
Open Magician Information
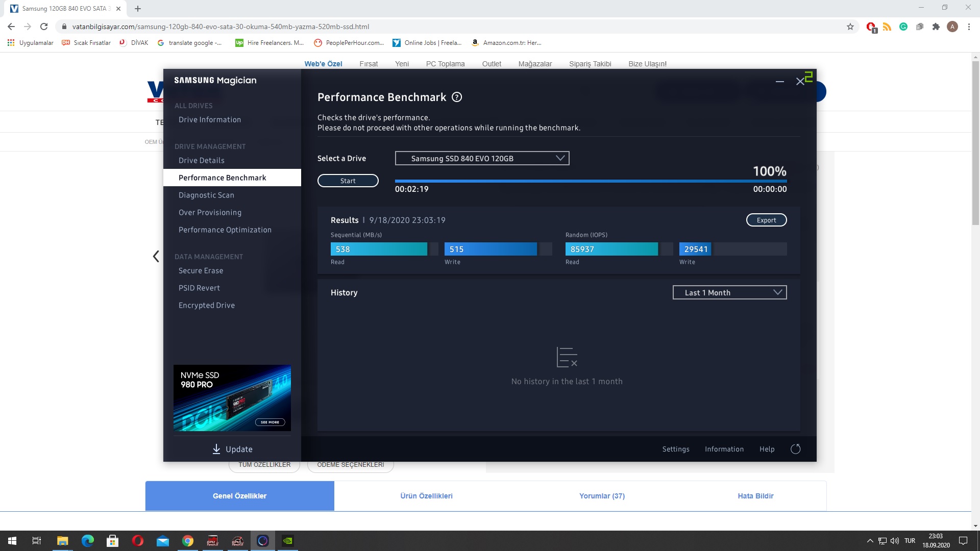[x=724, y=449]
